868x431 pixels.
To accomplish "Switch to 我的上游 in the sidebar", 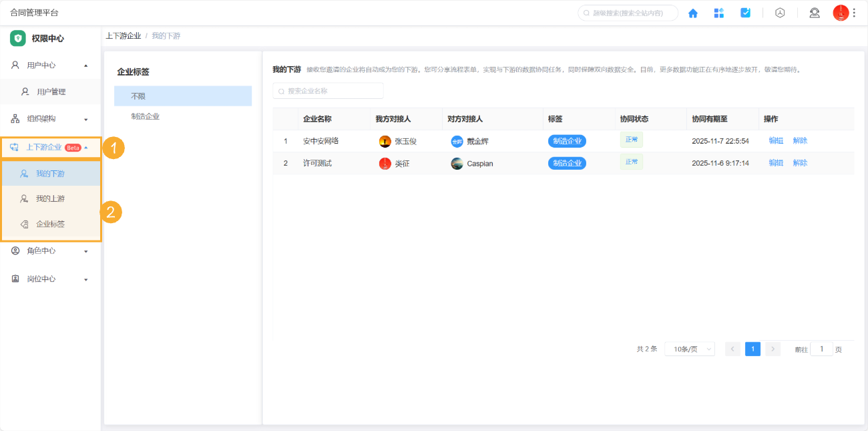I will coord(49,198).
